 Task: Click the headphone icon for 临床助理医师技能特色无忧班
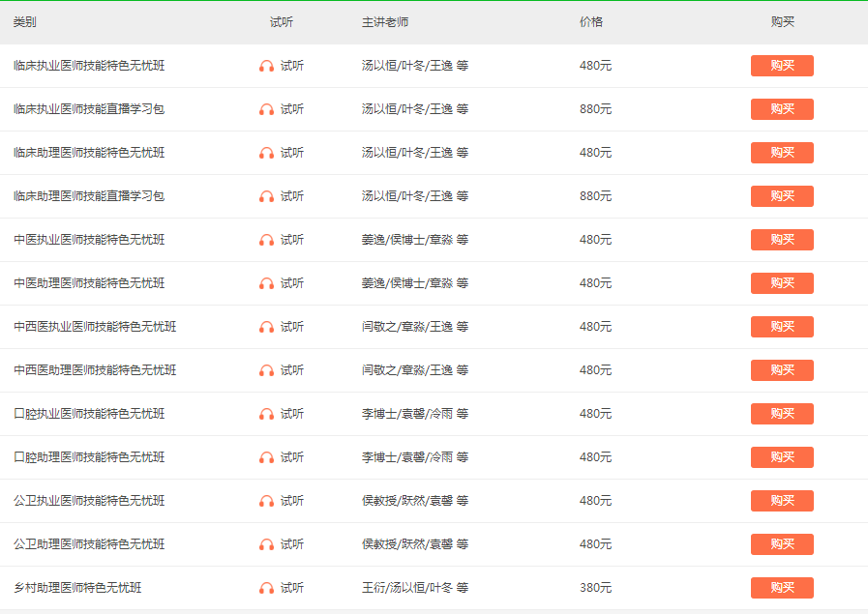[266, 153]
